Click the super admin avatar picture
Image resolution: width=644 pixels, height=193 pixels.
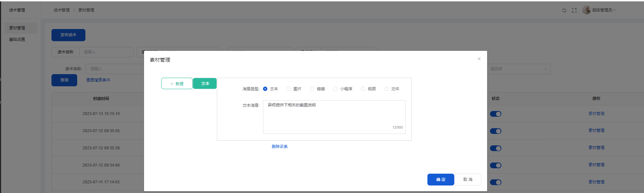(586, 10)
